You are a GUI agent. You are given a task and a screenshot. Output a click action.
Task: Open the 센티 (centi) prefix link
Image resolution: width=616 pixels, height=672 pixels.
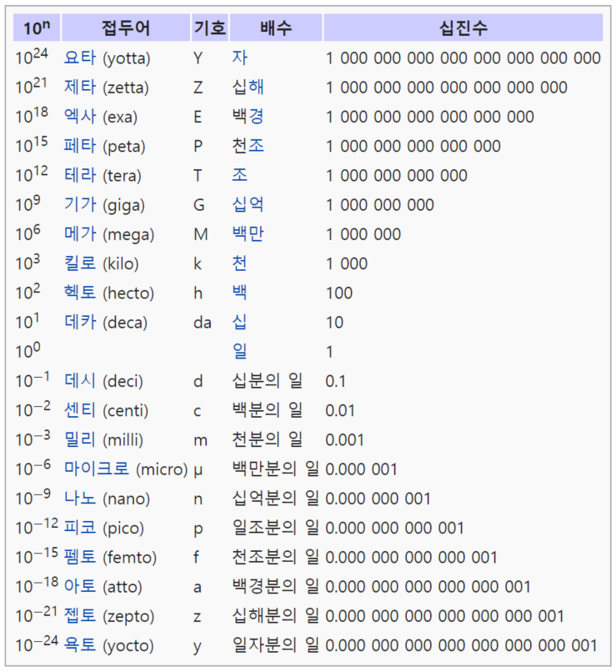80,410
